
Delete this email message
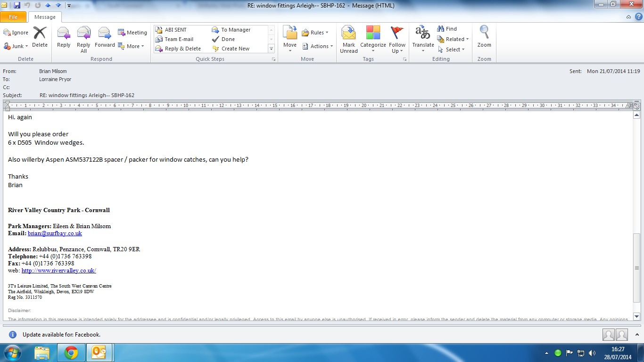(40, 38)
